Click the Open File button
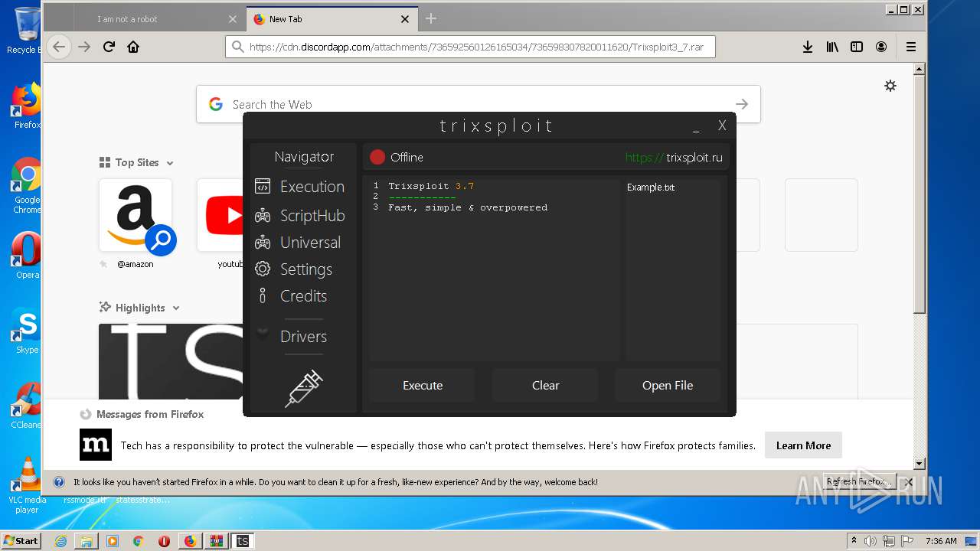Image resolution: width=980 pixels, height=551 pixels. [668, 386]
